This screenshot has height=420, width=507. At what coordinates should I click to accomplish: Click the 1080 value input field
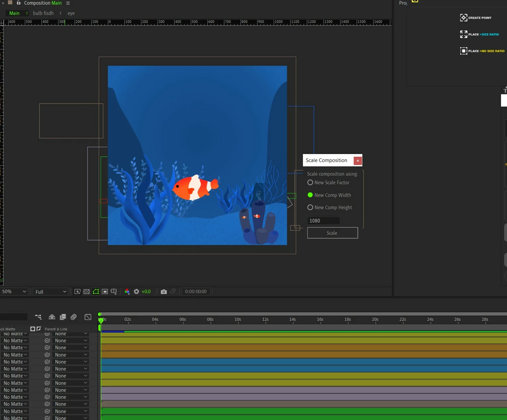coord(324,220)
